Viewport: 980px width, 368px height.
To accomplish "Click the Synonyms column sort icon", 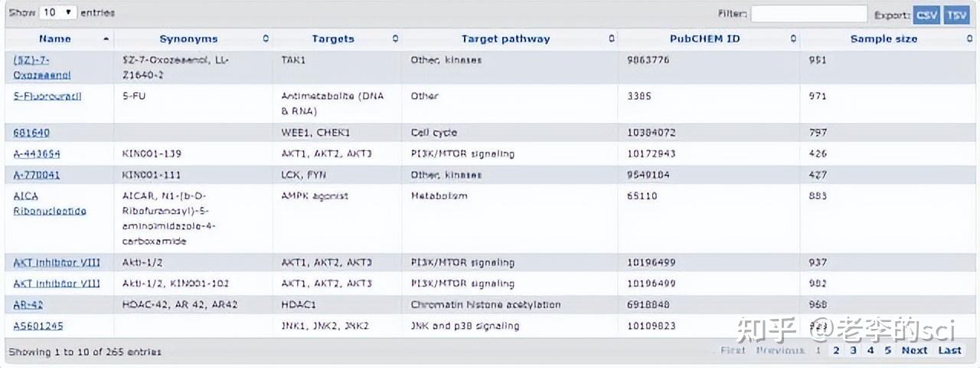I will click(266, 38).
